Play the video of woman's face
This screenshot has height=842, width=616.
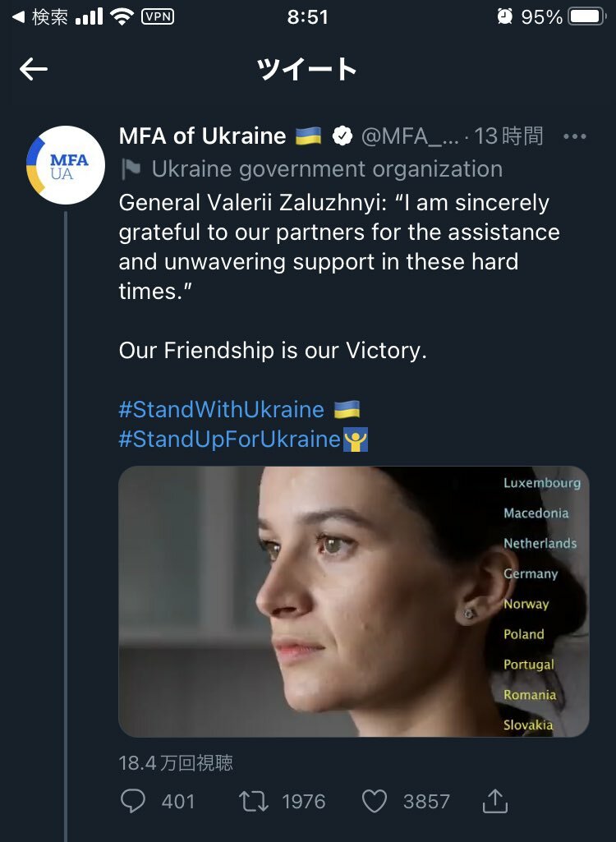(353, 601)
